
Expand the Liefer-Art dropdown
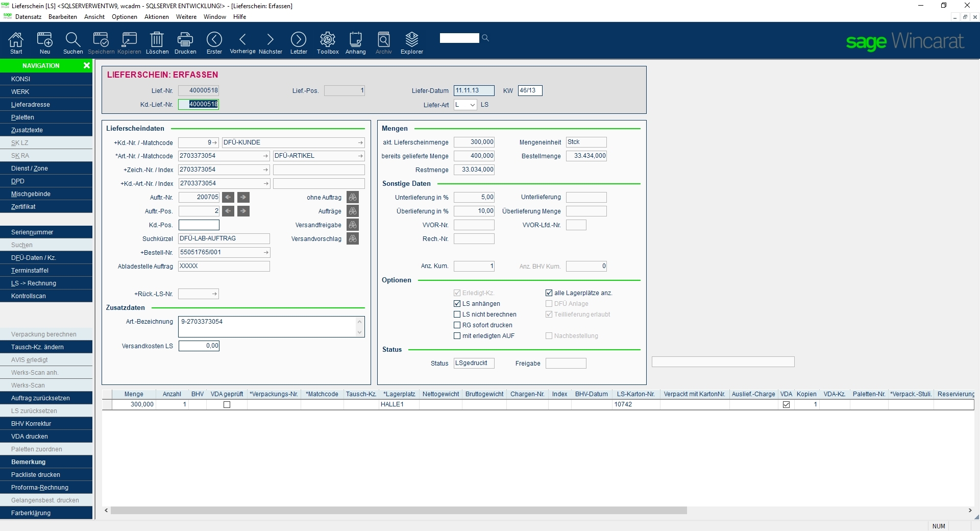pyautogui.click(x=472, y=105)
